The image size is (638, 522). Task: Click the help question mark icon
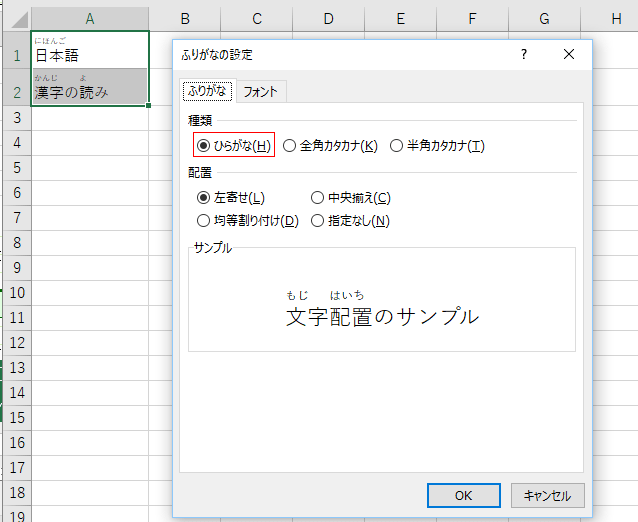click(x=523, y=55)
